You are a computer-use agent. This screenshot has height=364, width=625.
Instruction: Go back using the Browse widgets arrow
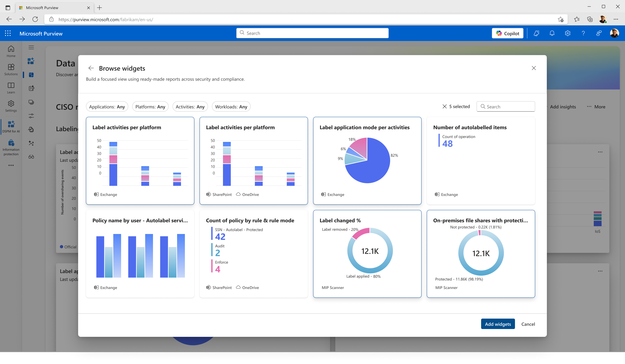pos(91,68)
